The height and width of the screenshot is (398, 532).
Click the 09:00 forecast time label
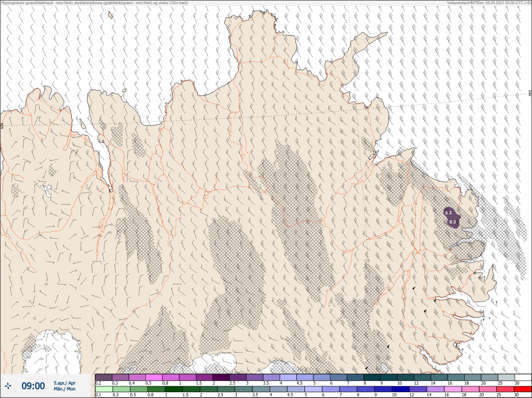tap(33, 386)
